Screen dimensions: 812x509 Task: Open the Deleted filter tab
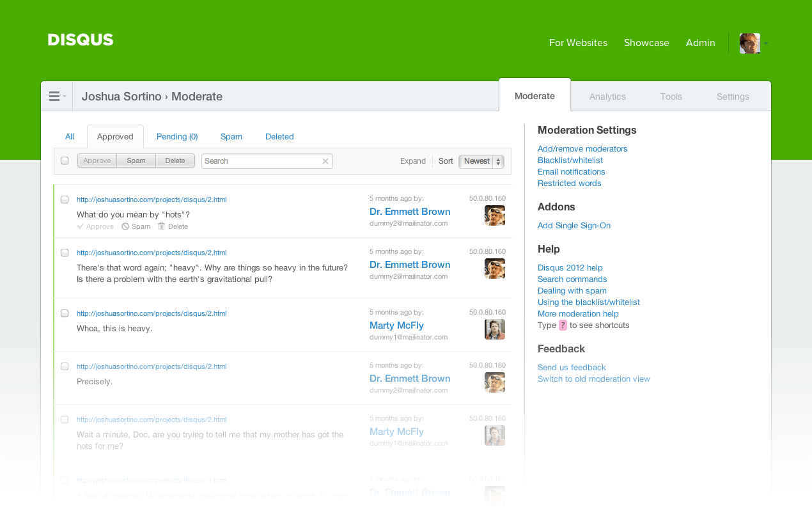[279, 137]
